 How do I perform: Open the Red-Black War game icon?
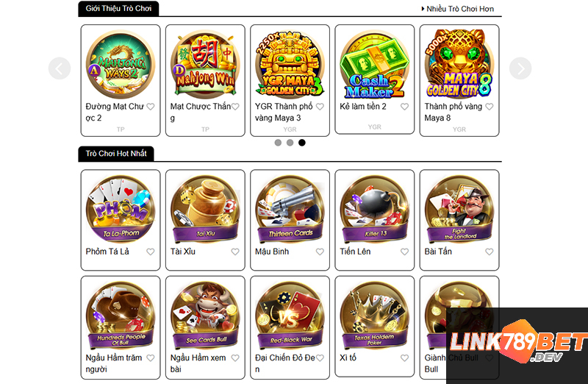[x=290, y=316]
